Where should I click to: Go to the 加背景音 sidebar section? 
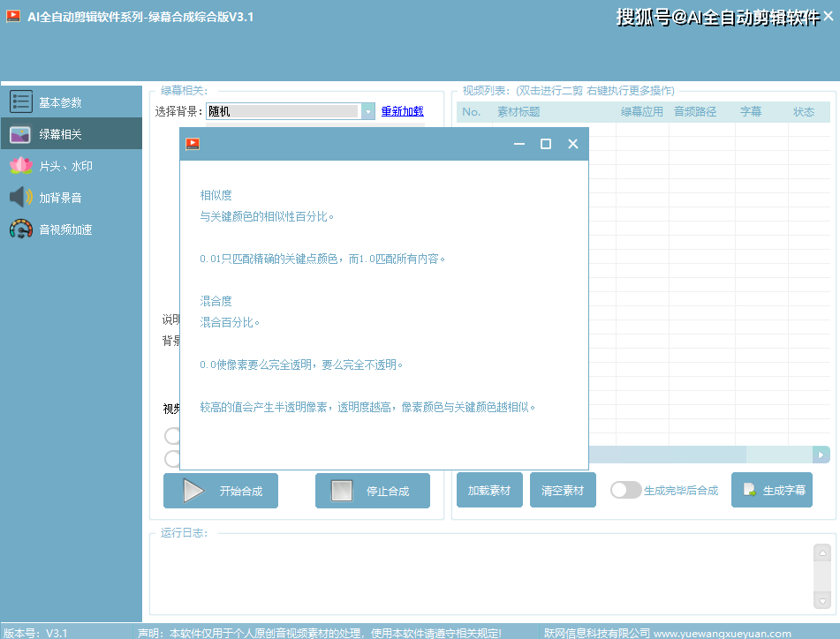[72, 198]
